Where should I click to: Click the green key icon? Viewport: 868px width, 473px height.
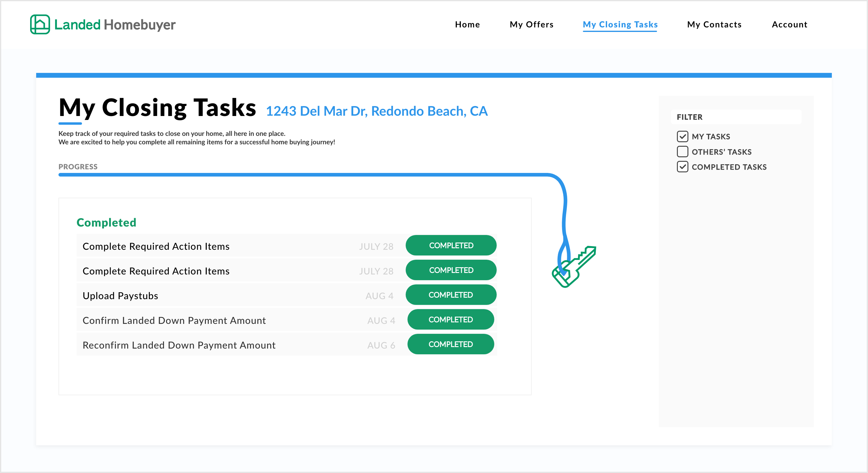coord(574,267)
